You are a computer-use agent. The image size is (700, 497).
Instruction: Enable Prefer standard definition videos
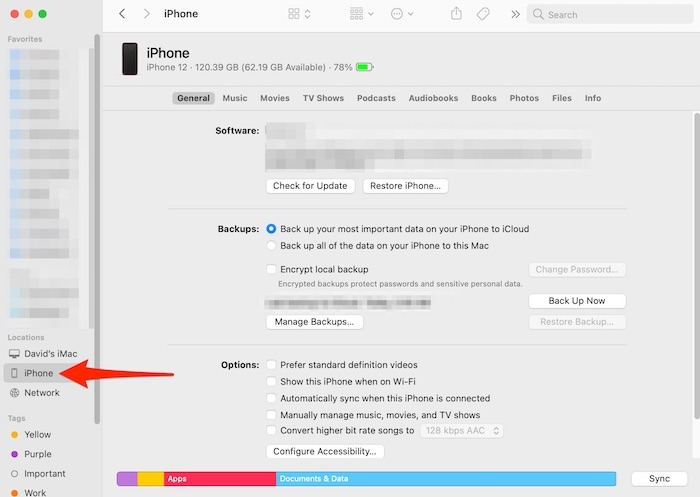[271, 365]
